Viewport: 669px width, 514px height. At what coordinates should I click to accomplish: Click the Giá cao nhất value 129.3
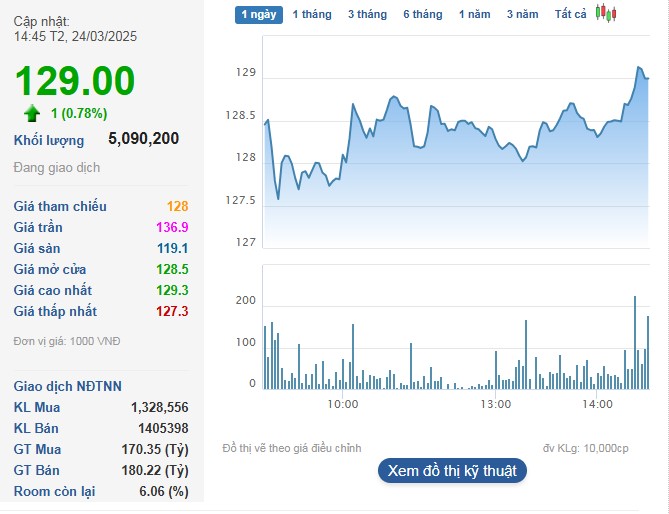click(172, 290)
